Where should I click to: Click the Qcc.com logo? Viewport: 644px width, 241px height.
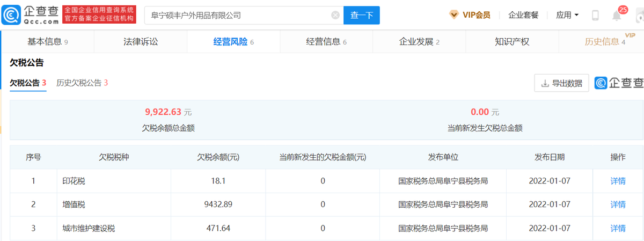30,14
